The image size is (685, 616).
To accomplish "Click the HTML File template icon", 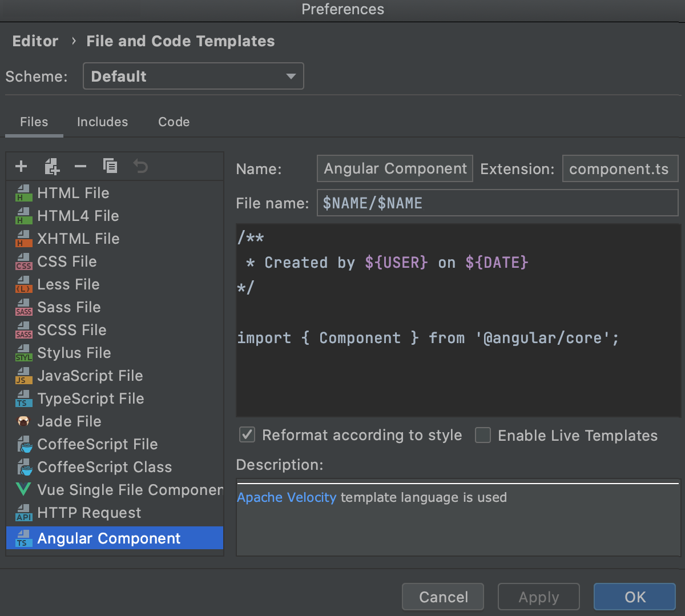I will [23, 193].
